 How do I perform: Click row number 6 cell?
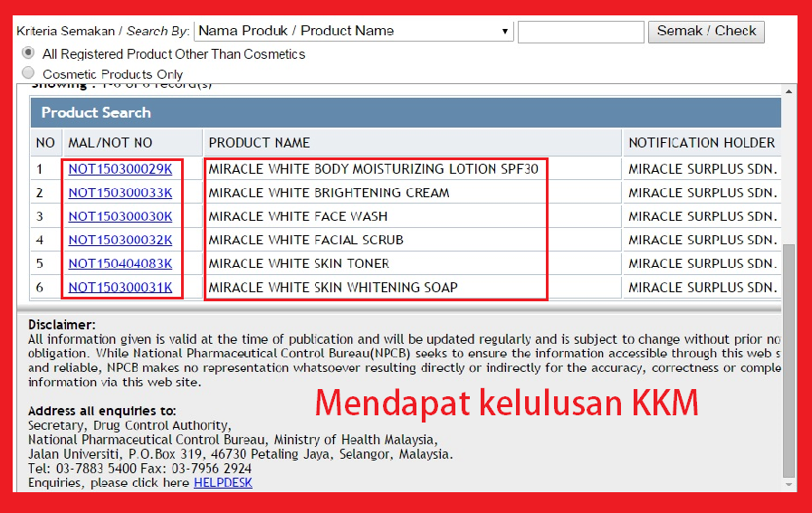pos(45,288)
